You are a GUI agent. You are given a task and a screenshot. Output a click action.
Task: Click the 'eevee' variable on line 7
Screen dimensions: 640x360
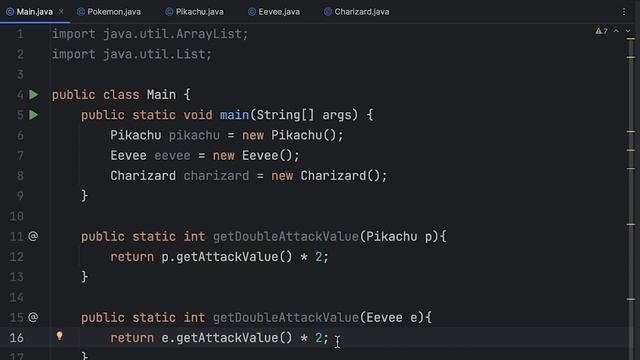[172, 156]
